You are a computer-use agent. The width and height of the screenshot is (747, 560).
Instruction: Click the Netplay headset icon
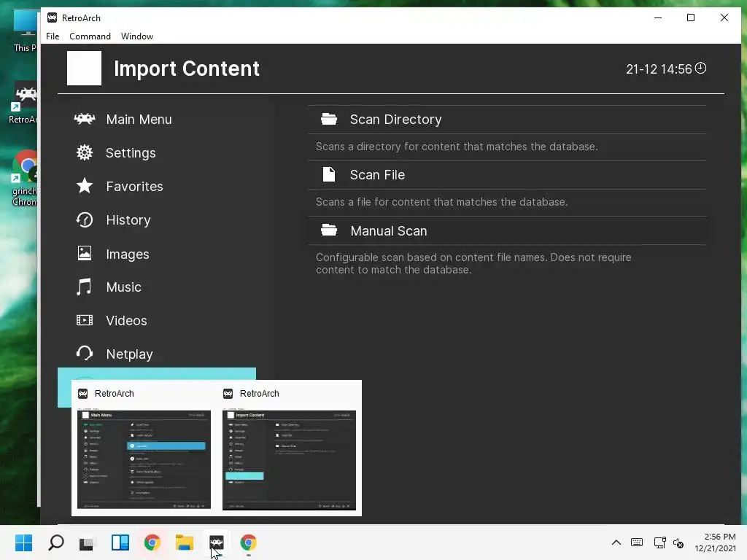coord(85,354)
